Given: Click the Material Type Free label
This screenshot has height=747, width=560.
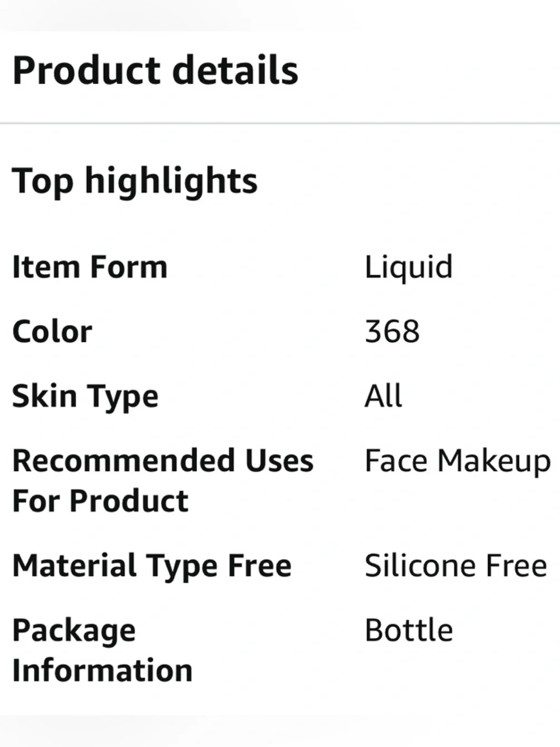Looking at the screenshot, I should pyautogui.click(x=152, y=567).
